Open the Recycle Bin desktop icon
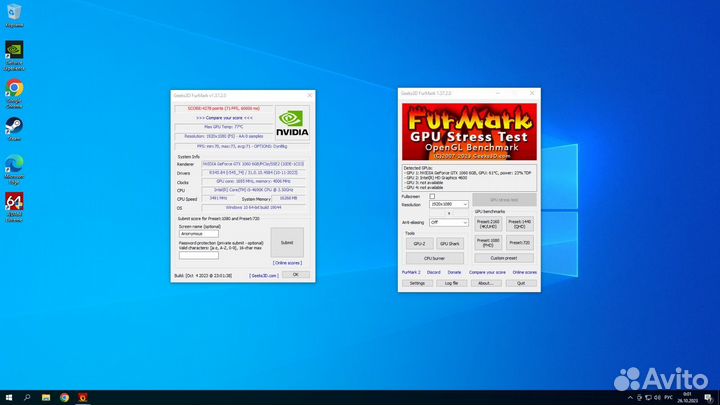Screen dimensions: 720x405 coord(14,15)
